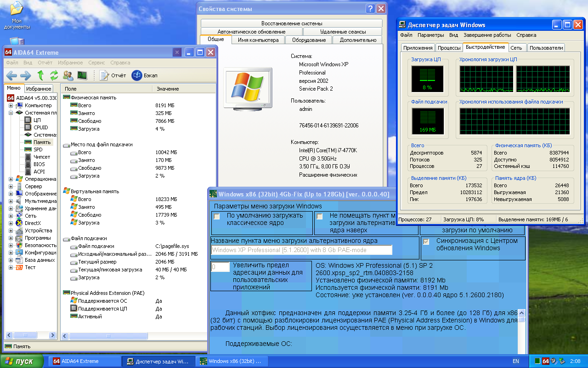Expand the Сервер tree node
588x368 pixels.
[x=11, y=186]
